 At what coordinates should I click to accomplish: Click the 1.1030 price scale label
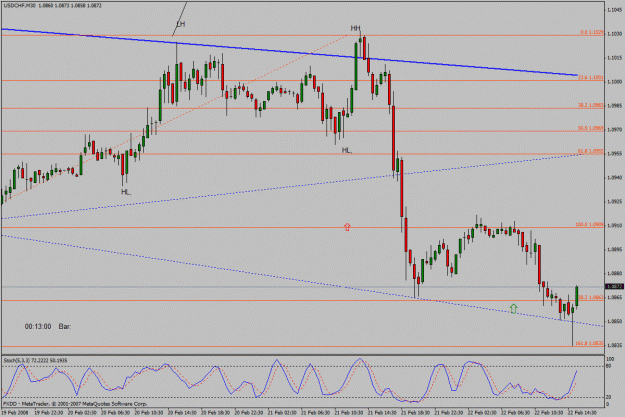tap(614, 34)
